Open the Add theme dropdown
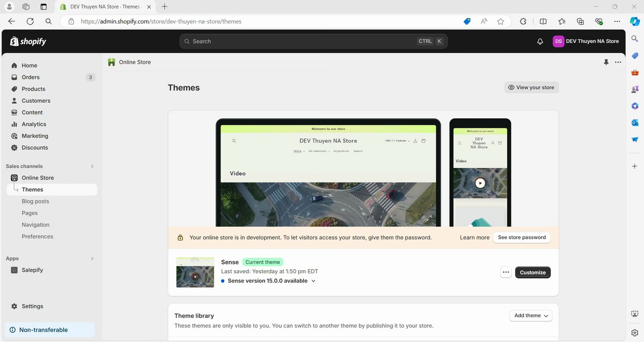Viewport: 644px width, 342px height. click(530, 315)
